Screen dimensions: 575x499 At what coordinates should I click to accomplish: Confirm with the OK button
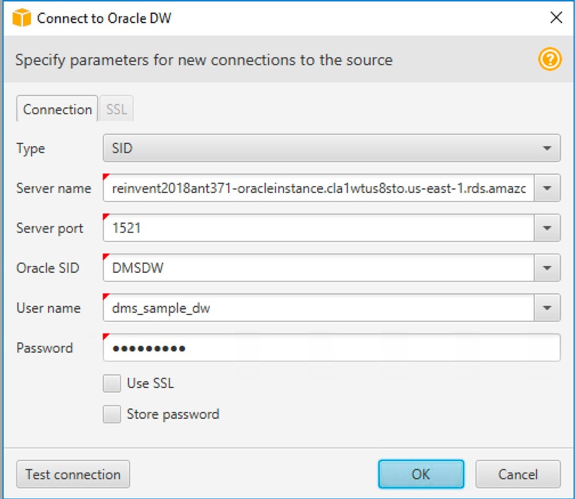[x=421, y=474]
